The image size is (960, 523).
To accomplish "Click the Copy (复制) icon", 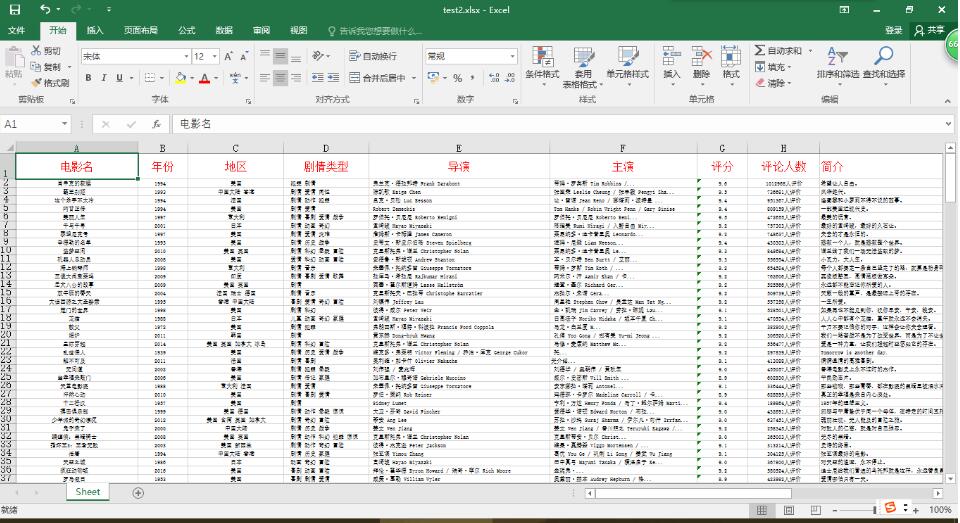I will coord(36,66).
